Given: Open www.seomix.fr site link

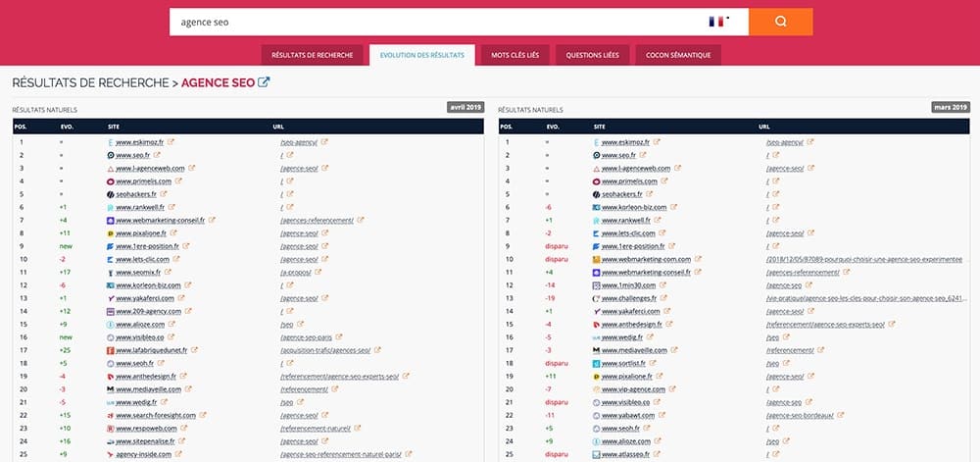Looking at the screenshot, I should [138, 273].
